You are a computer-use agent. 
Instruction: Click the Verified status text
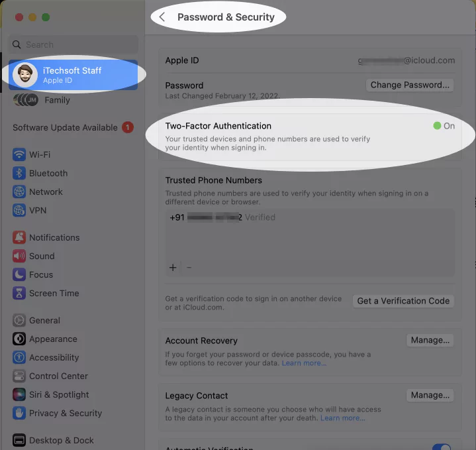coord(260,217)
